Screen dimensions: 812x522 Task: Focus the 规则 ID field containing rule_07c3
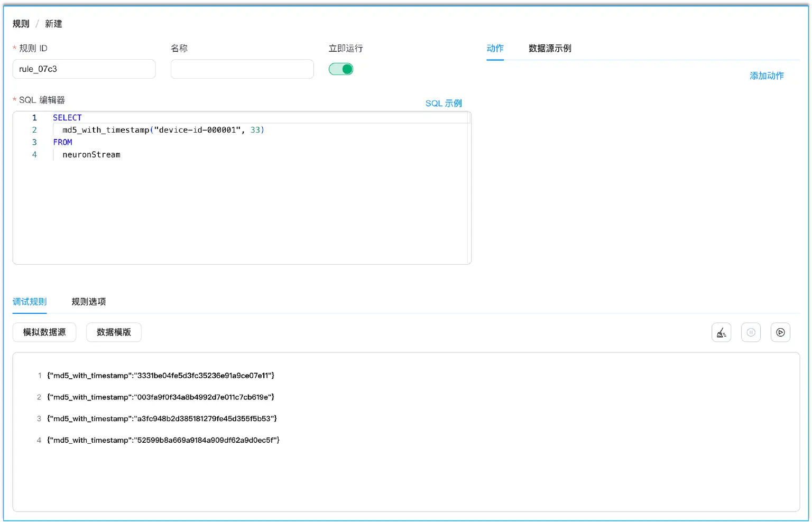click(x=84, y=69)
